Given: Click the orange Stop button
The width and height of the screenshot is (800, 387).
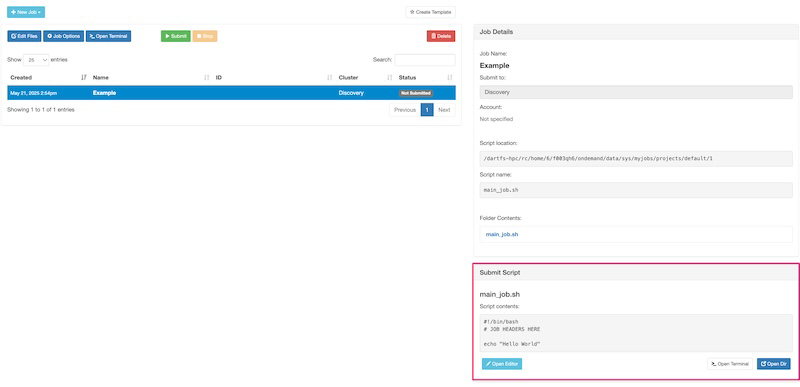Looking at the screenshot, I should pos(205,36).
